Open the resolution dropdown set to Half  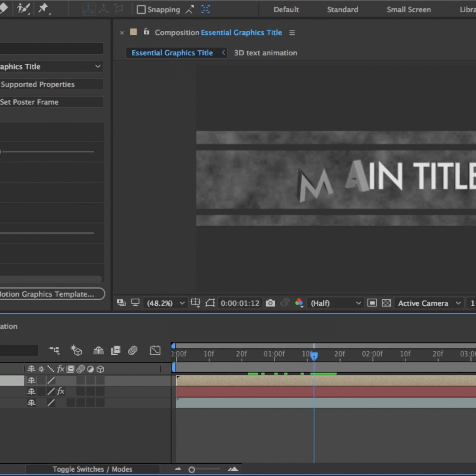(x=335, y=303)
